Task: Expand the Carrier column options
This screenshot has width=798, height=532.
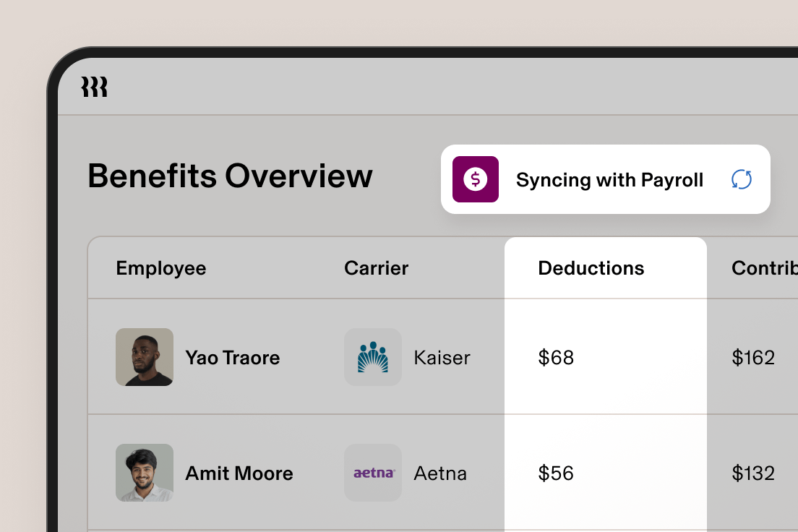Action: (x=376, y=267)
